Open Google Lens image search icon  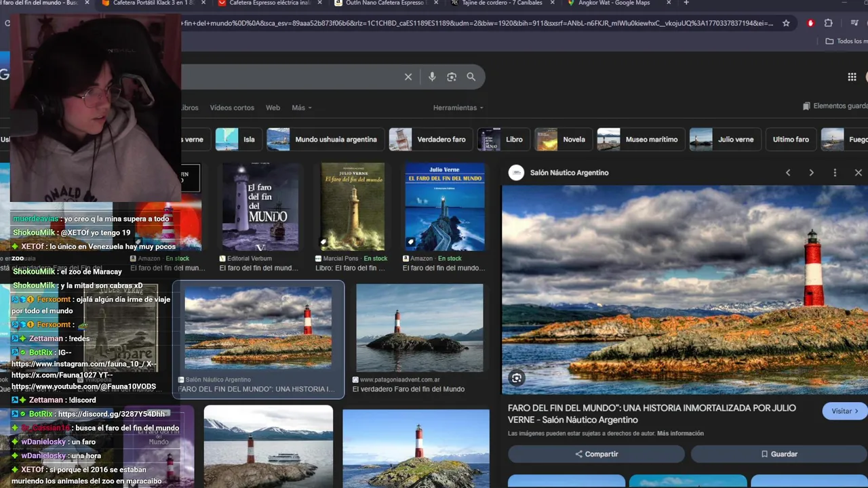pos(452,77)
